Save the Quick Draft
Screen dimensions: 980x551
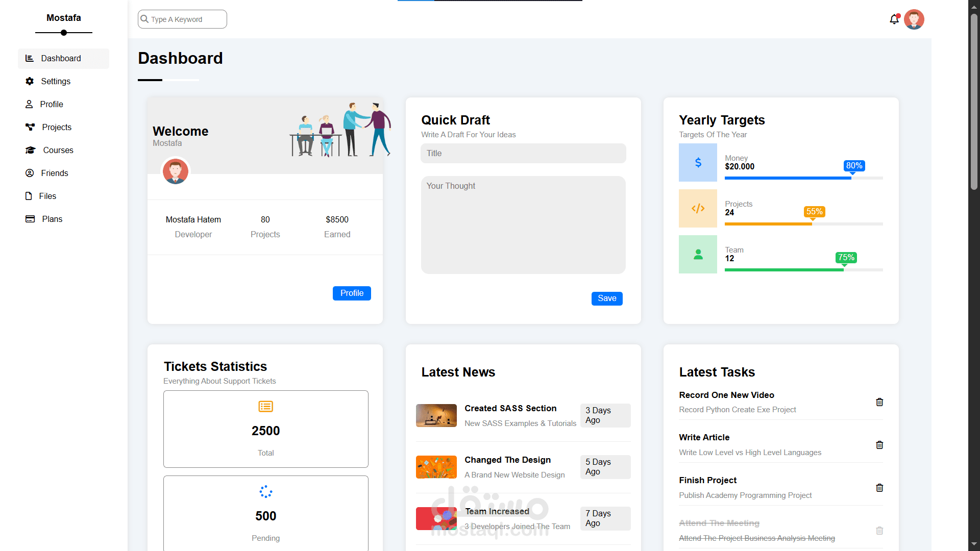pos(606,298)
